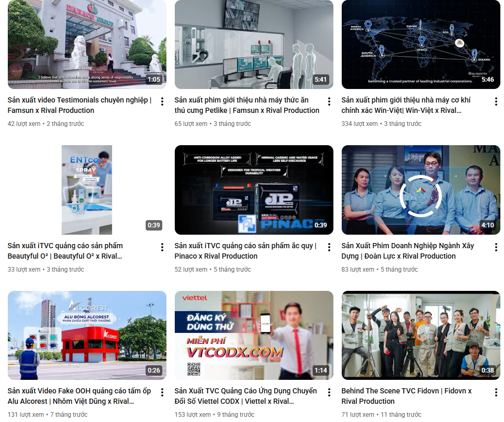Click '42 lượt xem • 2 tháng trước' text
This screenshot has height=422, width=504.
point(46,124)
